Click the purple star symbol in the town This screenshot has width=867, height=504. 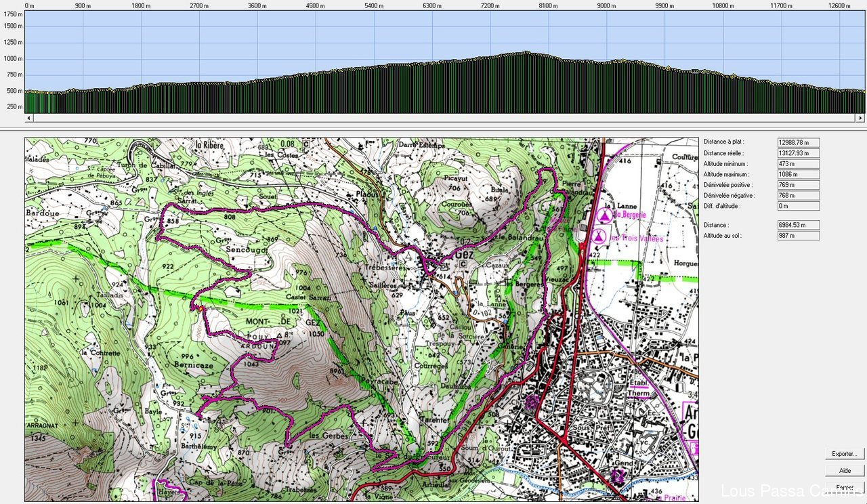coord(532,403)
